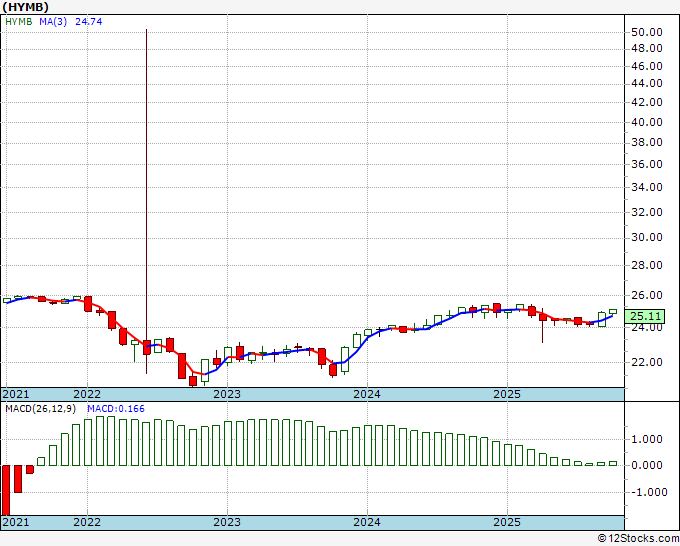Click the 36.00 price axis label
The image size is (680, 546).
647,164
